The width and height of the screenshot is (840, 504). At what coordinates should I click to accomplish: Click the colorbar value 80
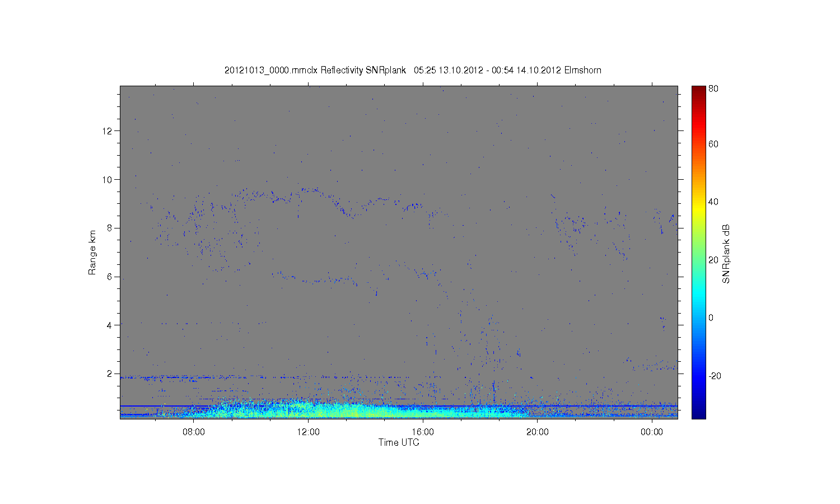click(x=713, y=88)
